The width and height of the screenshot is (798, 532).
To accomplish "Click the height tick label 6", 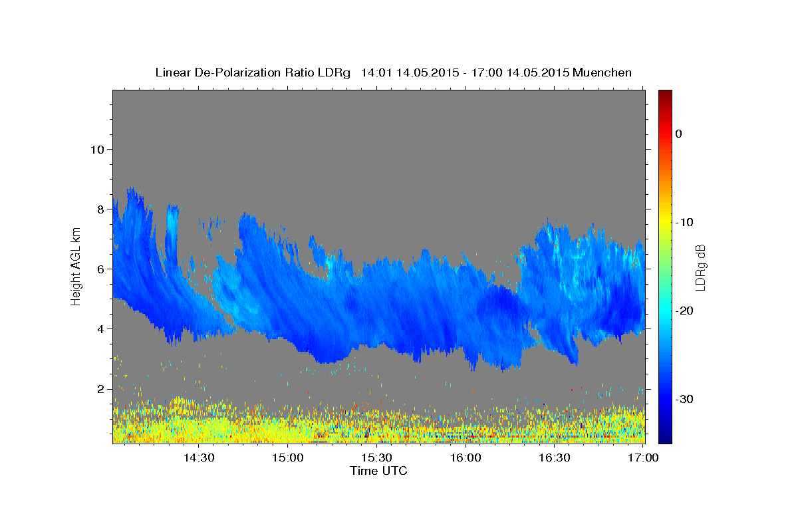I will 101,269.
